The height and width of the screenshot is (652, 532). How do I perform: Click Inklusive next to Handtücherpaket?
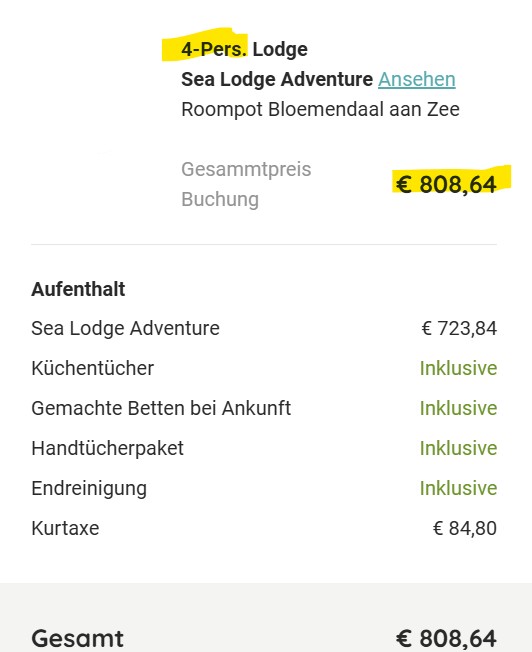[458, 448]
